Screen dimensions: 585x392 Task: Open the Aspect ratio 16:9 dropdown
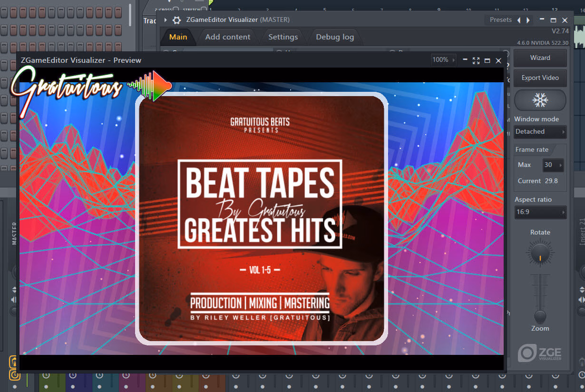coord(540,212)
